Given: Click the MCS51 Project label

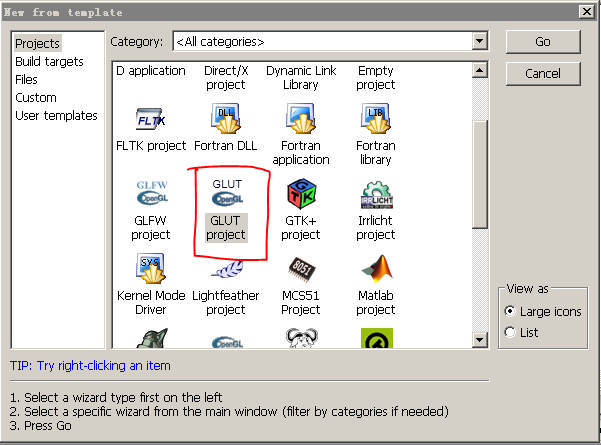Looking at the screenshot, I should [301, 303].
